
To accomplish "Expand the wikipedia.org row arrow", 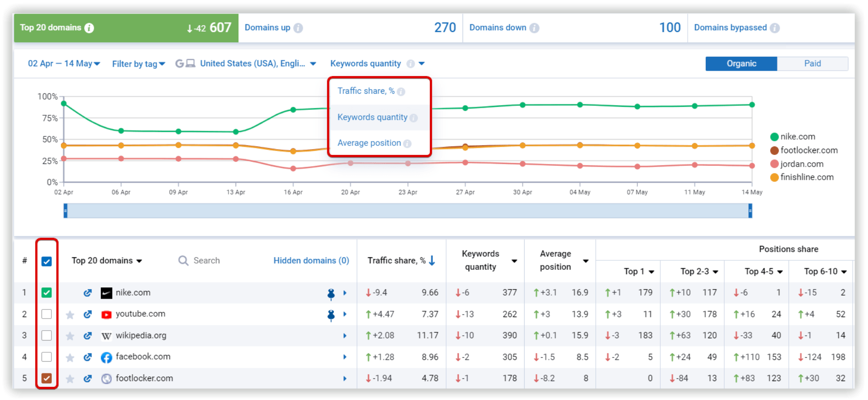I will pyautogui.click(x=345, y=336).
